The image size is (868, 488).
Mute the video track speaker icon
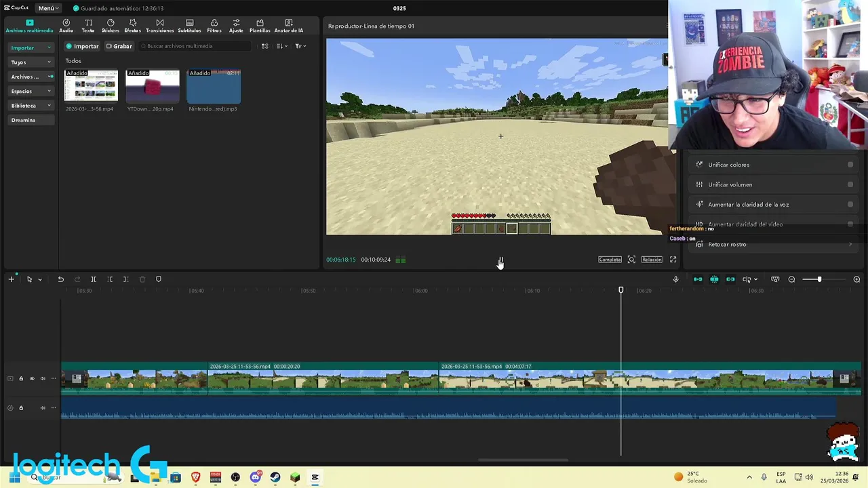[43, 379]
